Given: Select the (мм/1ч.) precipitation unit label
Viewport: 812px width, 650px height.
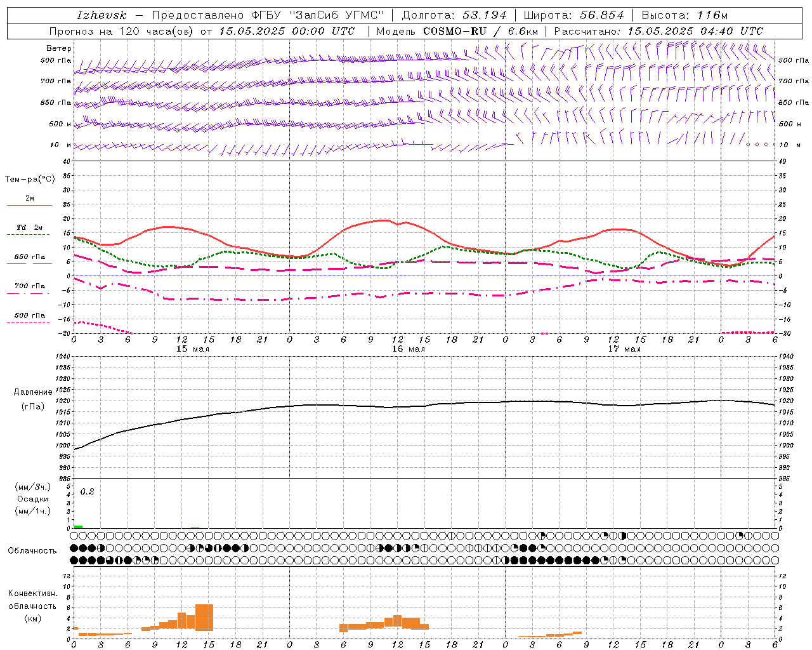Looking at the screenshot, I should click(x=32, y=511).
